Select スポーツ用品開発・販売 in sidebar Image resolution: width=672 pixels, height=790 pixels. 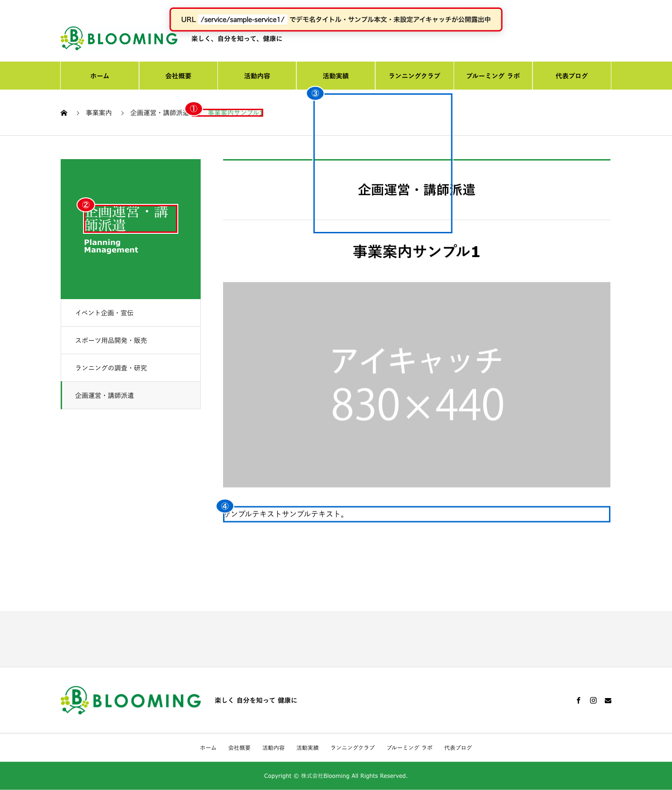pyautogui.click(x=131, y=340)
